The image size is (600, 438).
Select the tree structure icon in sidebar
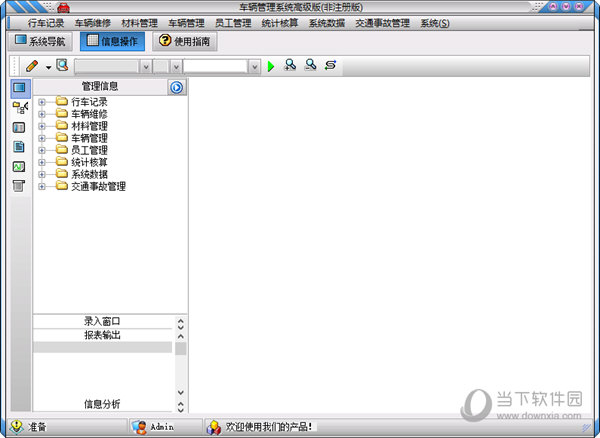19,107
